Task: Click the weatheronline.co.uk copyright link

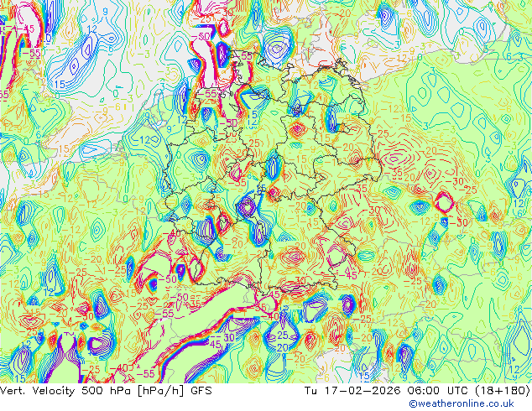Action: (x=462, y=403)
